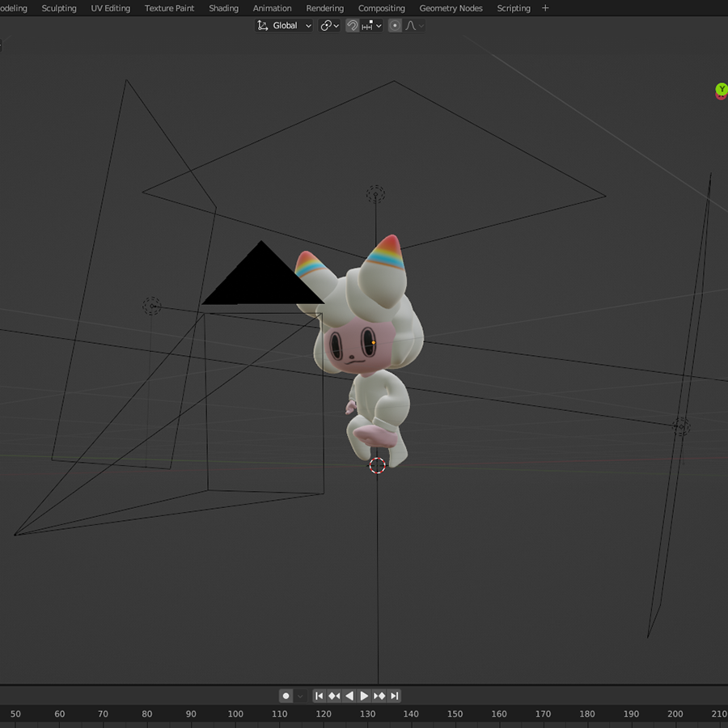Switch to the Sculpting workspace tab
The width and height of the screenshot is (728, 728).
59,8
